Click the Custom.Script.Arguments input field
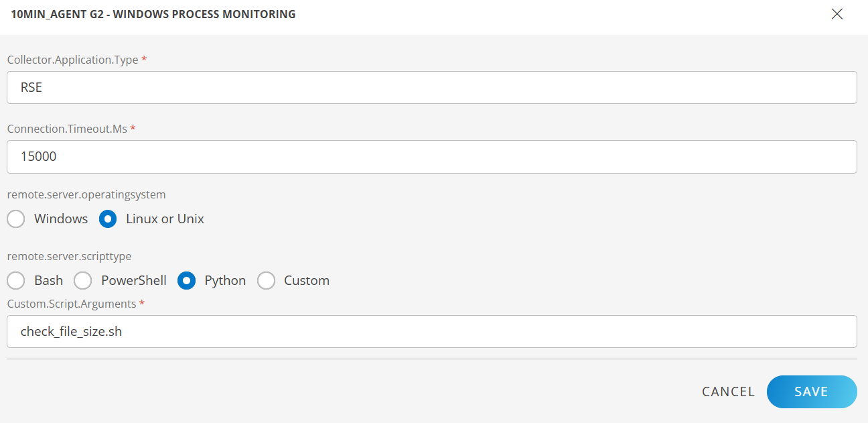Image resolution: width=868 pixels, height=423 pixels. point(431,332)
